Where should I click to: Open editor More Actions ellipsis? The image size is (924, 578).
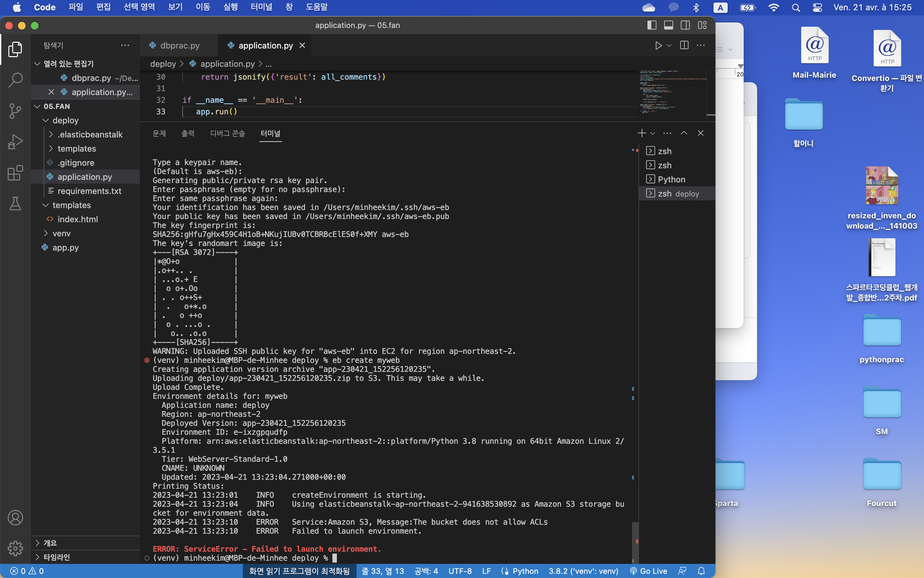click(x=701, y=46)
